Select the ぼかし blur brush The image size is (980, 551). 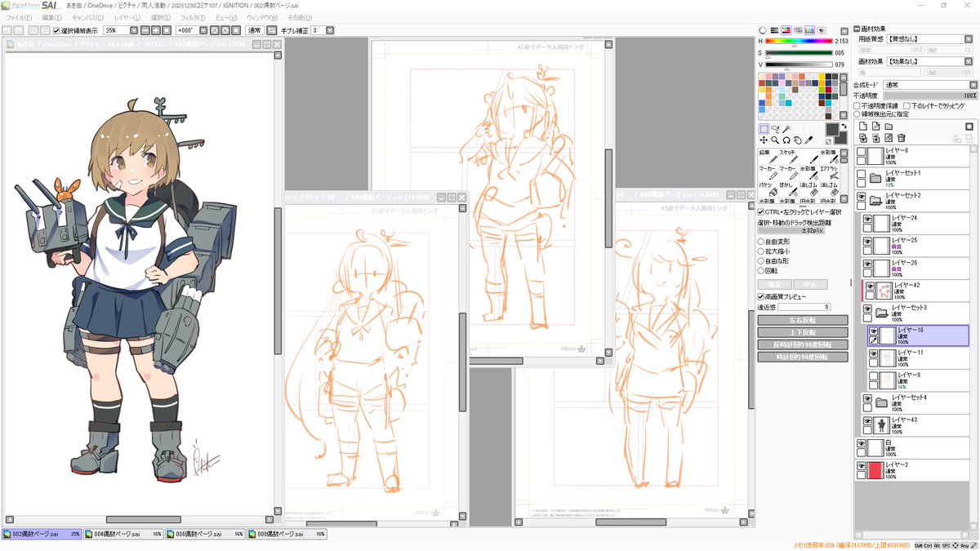pos(789,189)
